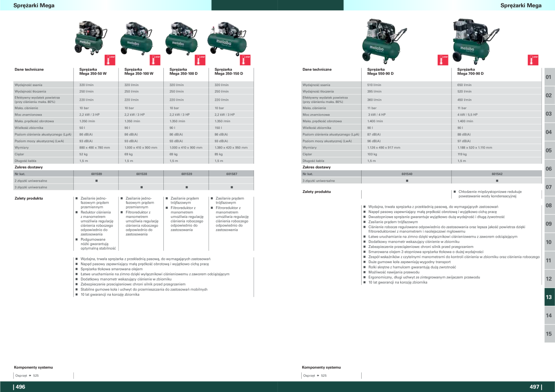This screenshot has height=392, width=555.
Task: Select catalog number 601538
Action: [141, 174]
